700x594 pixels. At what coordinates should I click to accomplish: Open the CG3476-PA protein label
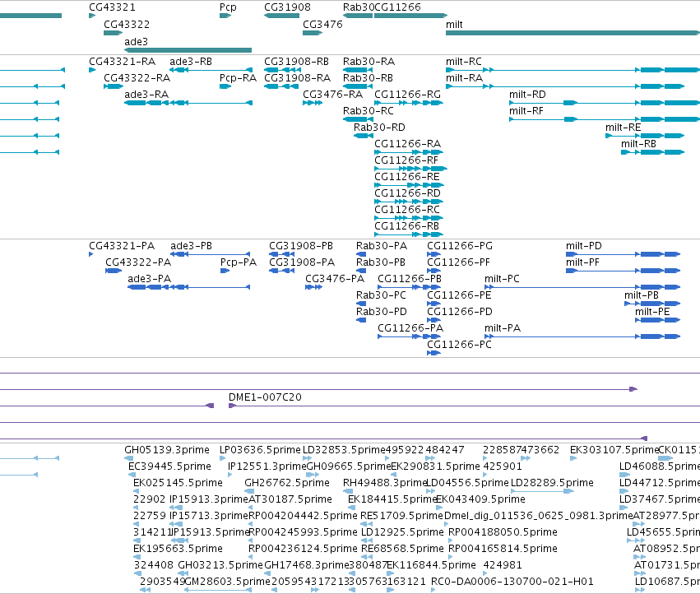pyautogui.click(x=335, y=279)
